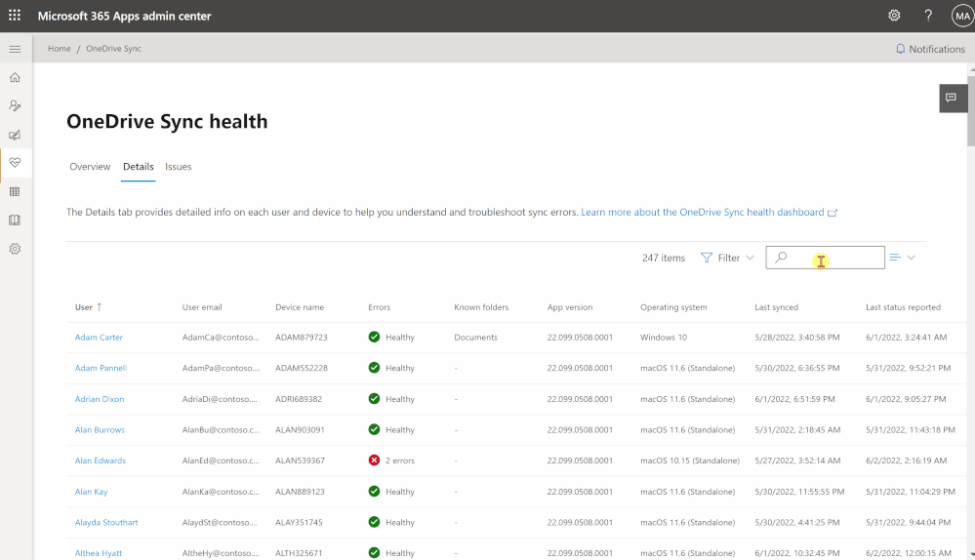Open user Alan Kay

(92, 492)
